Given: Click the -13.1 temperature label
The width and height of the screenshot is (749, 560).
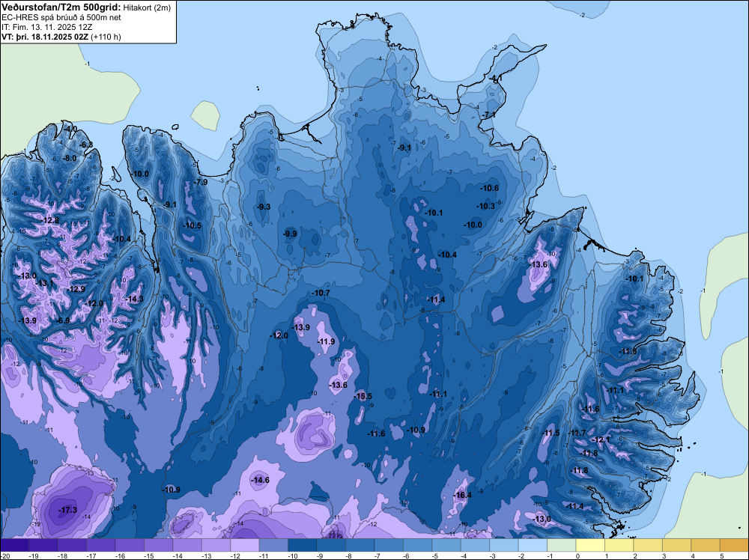Looking at the screenshot, I should [x=45, y=283].
